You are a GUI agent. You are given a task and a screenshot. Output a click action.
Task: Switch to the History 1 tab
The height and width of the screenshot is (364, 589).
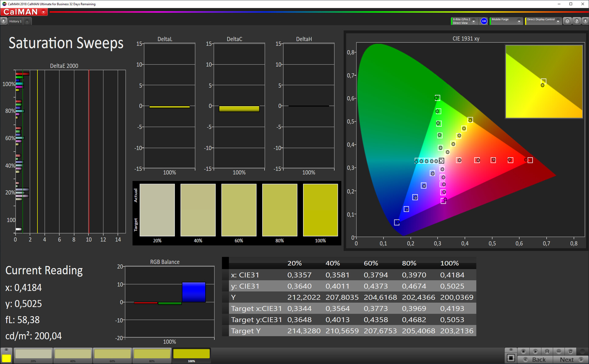point(15,21)
